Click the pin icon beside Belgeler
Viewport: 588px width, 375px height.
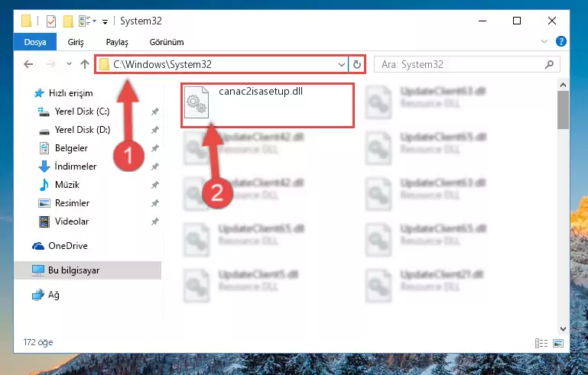(155, 148)
